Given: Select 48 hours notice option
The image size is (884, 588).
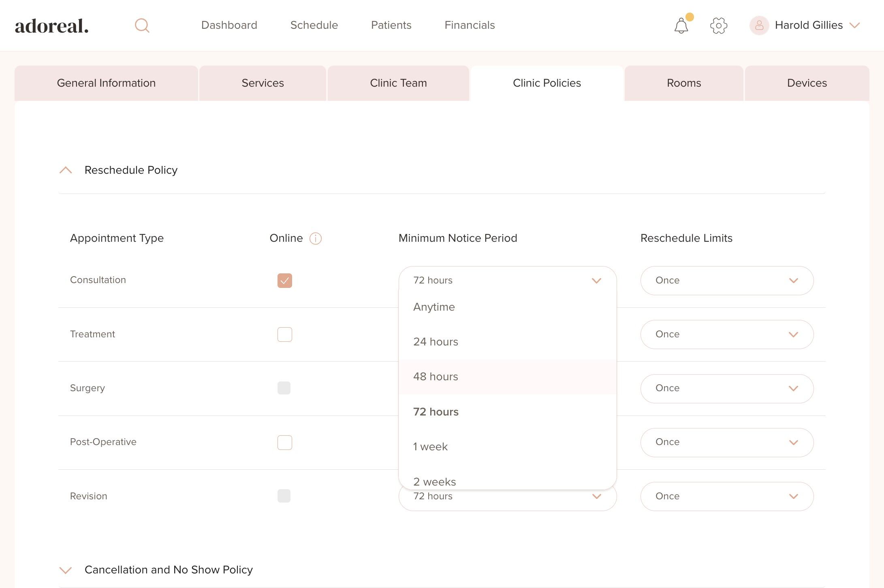Looking at the screenshot, I should (x=436, y=377).
